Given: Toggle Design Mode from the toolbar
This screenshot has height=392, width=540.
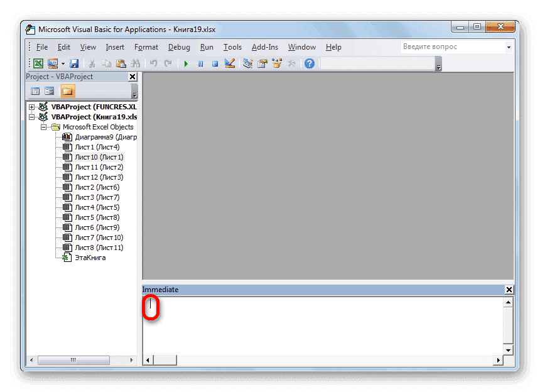Looking at the screenshot, I should pos(229,63).
